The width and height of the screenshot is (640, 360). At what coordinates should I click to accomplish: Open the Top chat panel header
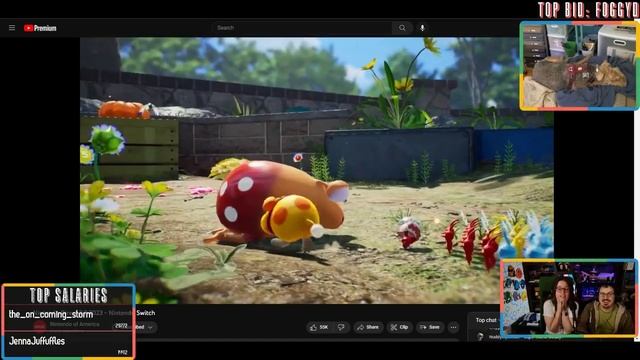point(486,320)
